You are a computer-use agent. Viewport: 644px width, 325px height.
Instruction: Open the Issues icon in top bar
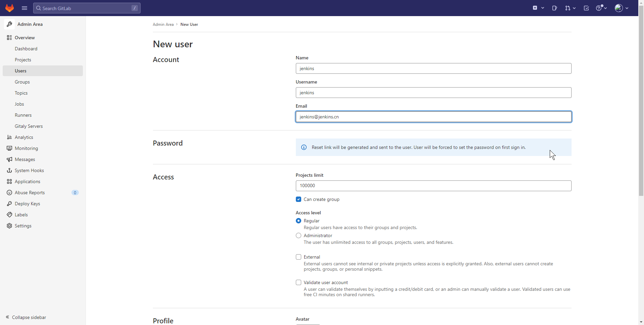click(x=554, y=8)
